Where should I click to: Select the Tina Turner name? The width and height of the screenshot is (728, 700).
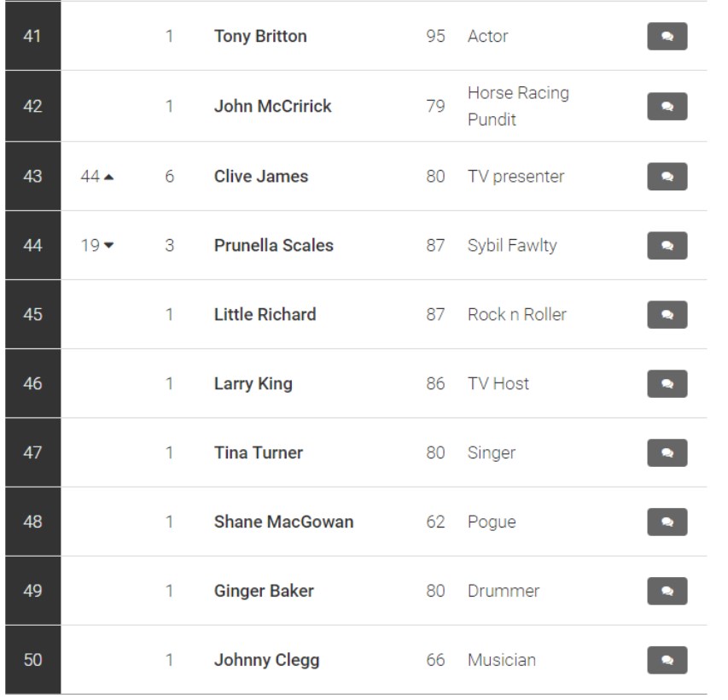tap(258, 453)
